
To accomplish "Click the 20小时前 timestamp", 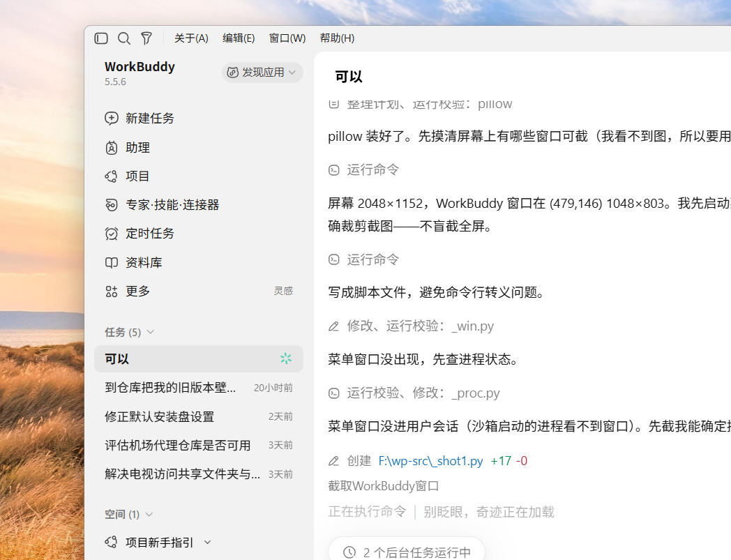I will 273,388.
